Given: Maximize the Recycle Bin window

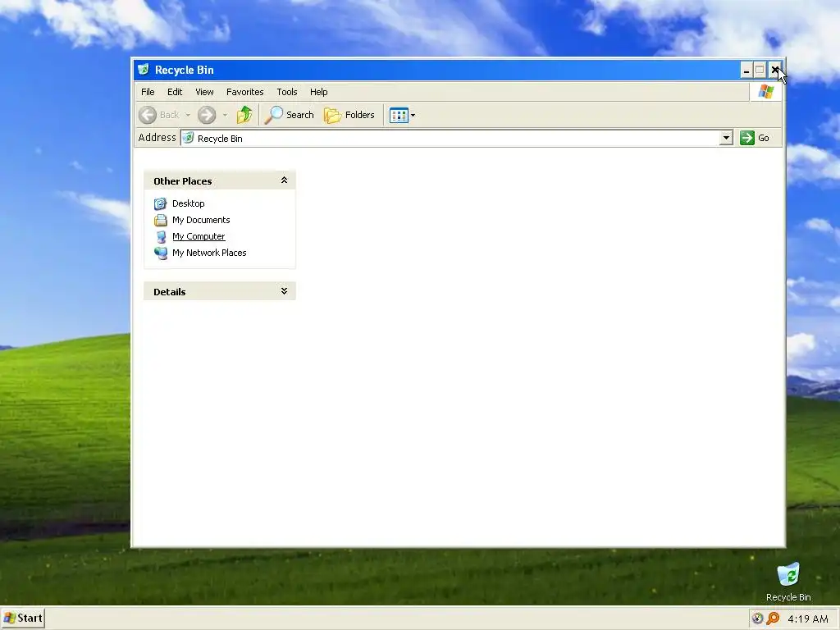Looking at the screenshot, I should pyautogui.click(x=760, y=70).
